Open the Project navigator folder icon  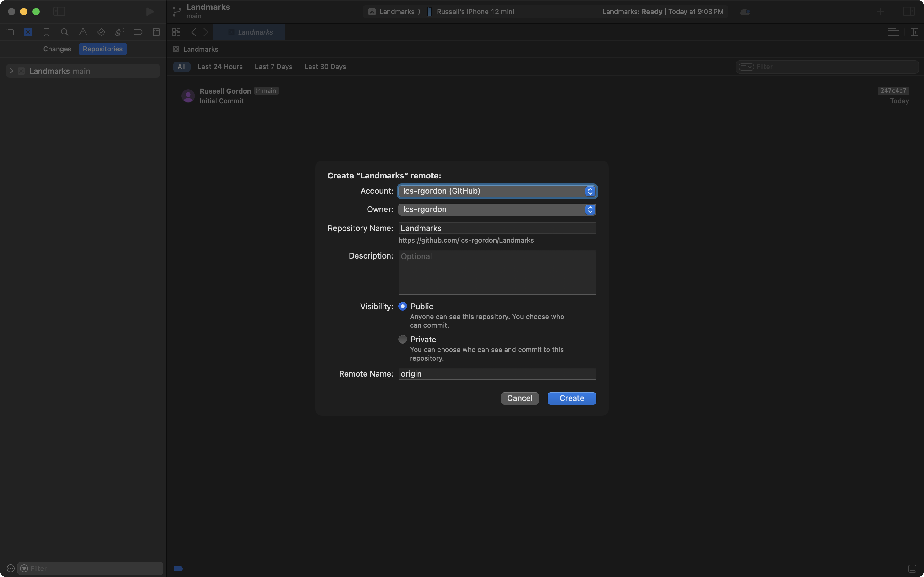[x=10, y=32]
